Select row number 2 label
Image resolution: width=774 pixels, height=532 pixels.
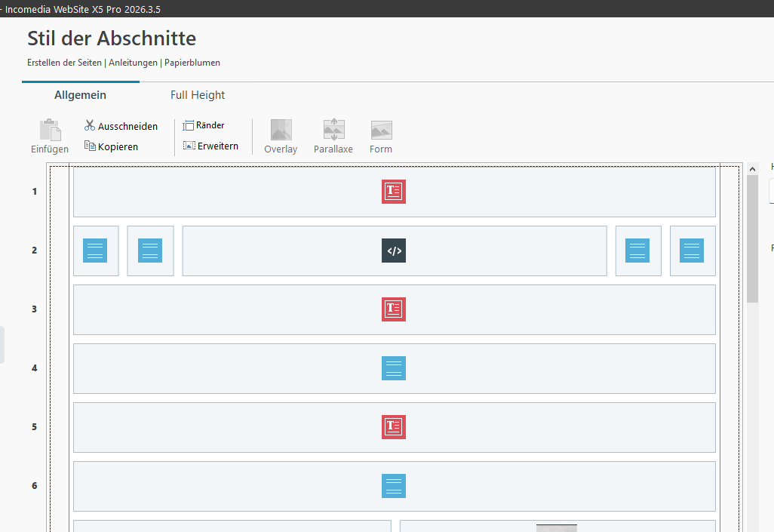tap(35, 251)
